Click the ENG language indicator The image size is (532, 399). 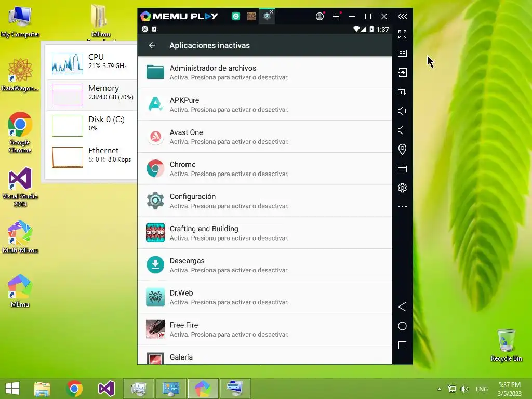tap(482, 389)
